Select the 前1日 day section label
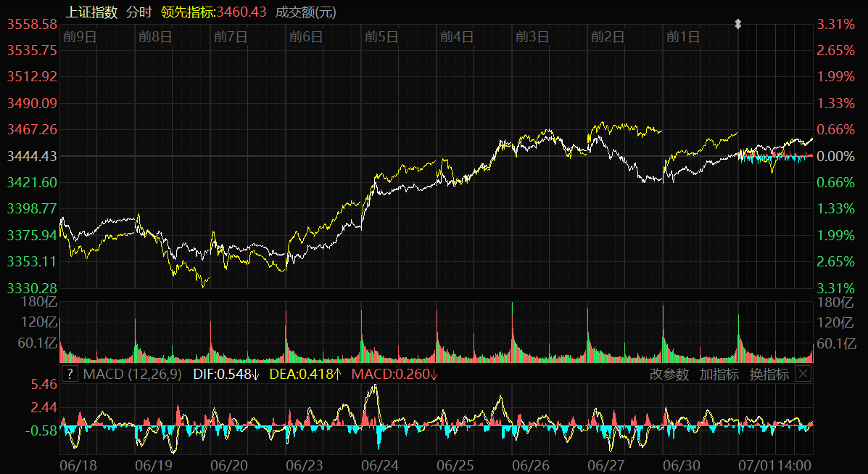 click(682, 37)
